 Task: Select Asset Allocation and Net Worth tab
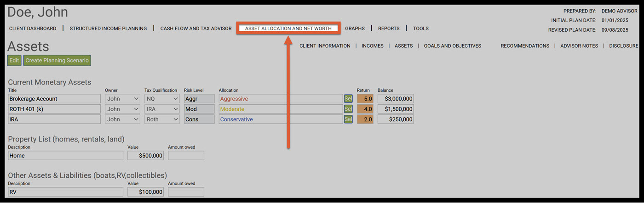288,28
